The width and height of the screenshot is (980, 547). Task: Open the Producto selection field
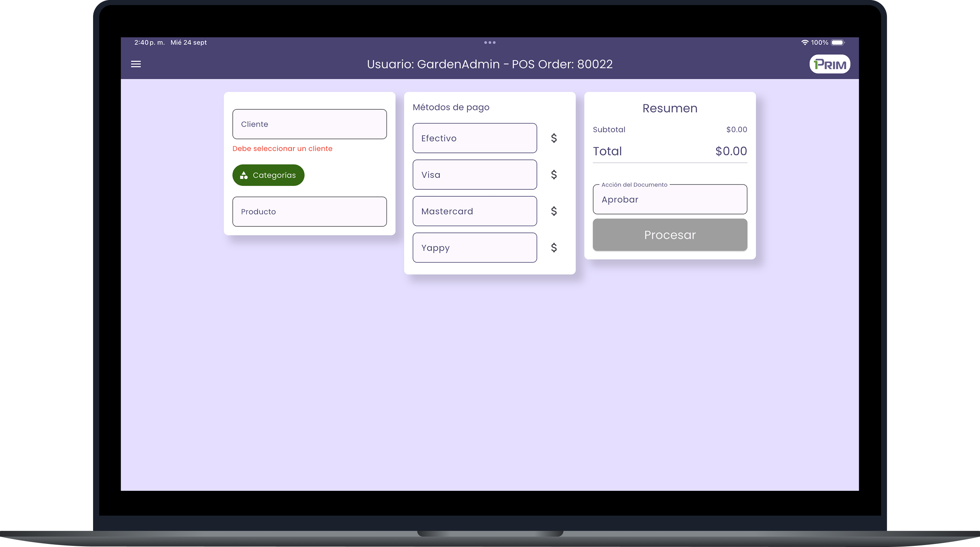click(309, 212)
